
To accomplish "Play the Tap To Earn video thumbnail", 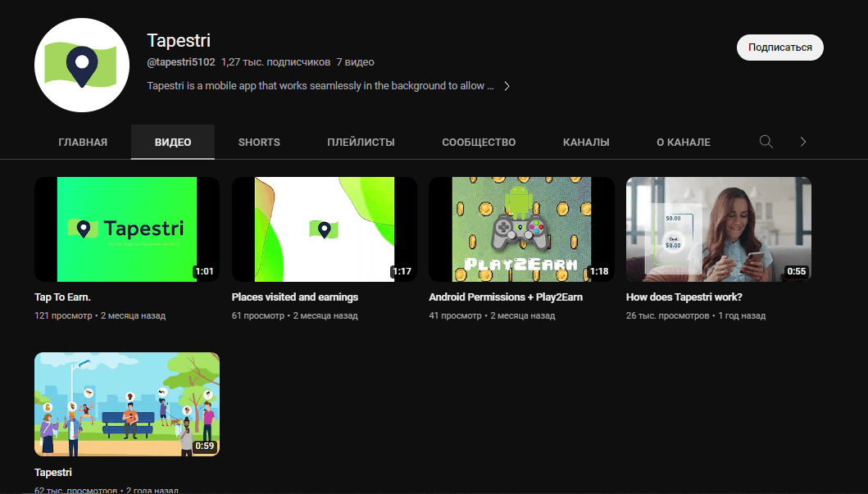I will tap(126, 229).
